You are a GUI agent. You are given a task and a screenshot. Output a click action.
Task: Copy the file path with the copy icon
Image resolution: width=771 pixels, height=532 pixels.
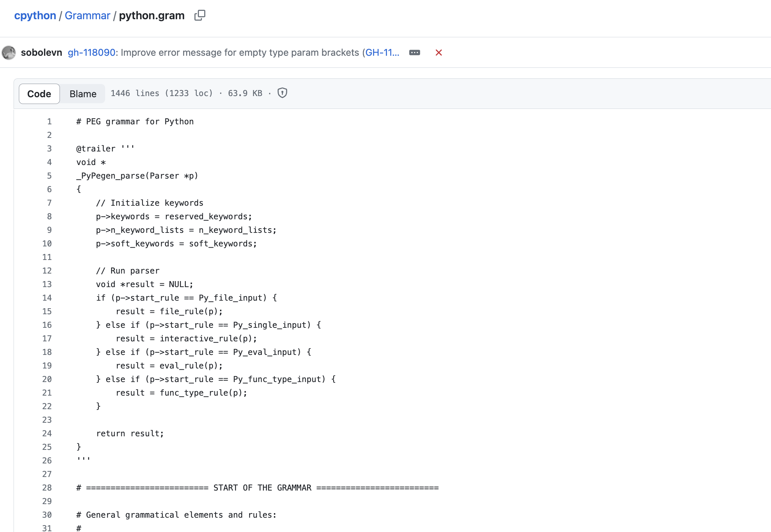click(x=200, y=15)
